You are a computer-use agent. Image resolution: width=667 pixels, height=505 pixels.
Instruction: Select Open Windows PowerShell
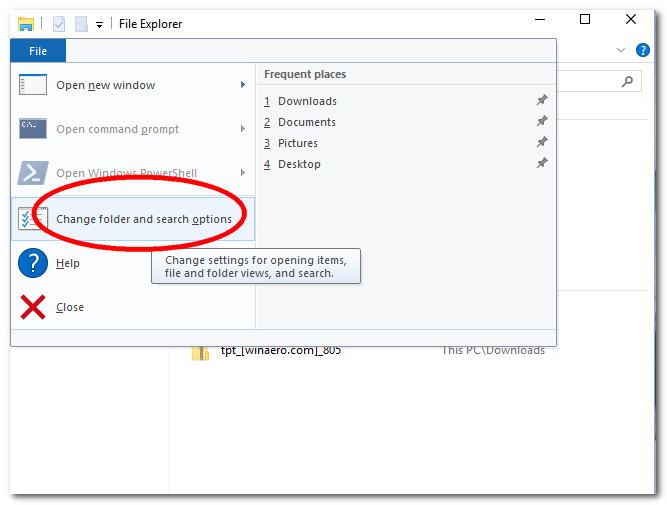133,173
